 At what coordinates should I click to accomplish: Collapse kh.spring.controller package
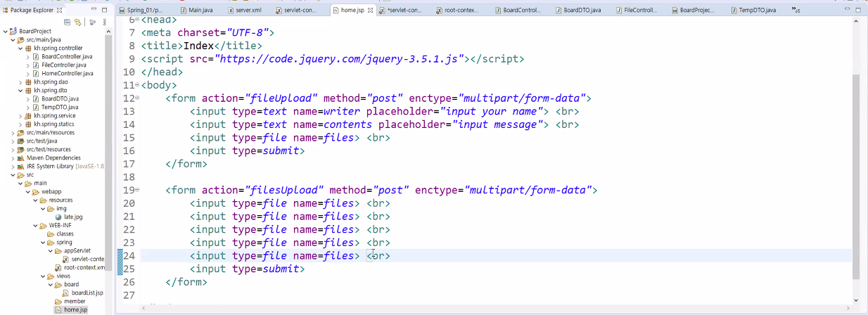[x=20, y=49]
